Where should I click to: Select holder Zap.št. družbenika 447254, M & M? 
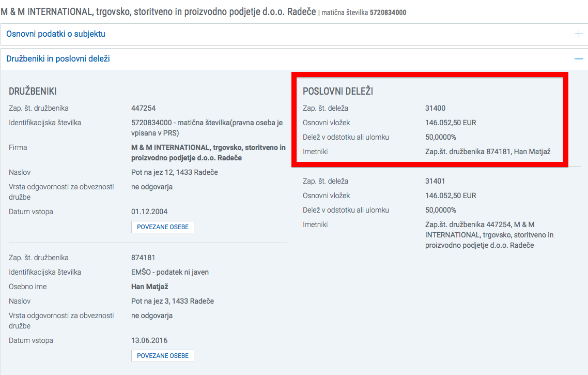[x=489, y=235]
